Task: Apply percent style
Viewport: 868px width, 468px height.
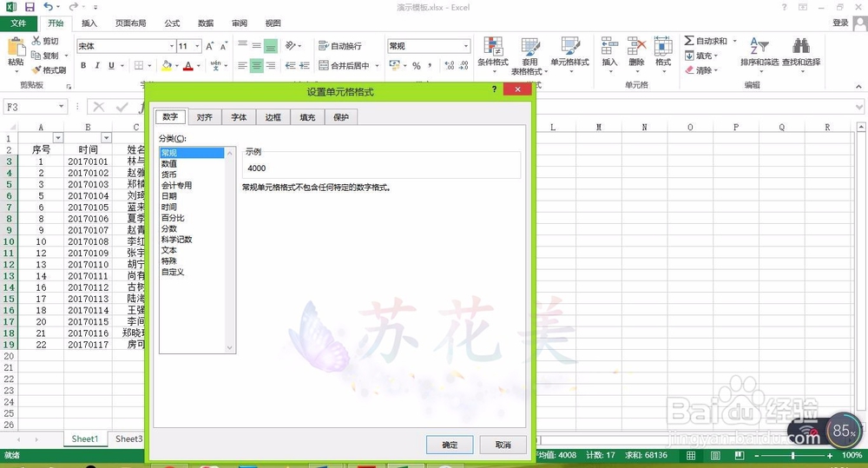Action: pyautogui.click(x=417, y=65)
